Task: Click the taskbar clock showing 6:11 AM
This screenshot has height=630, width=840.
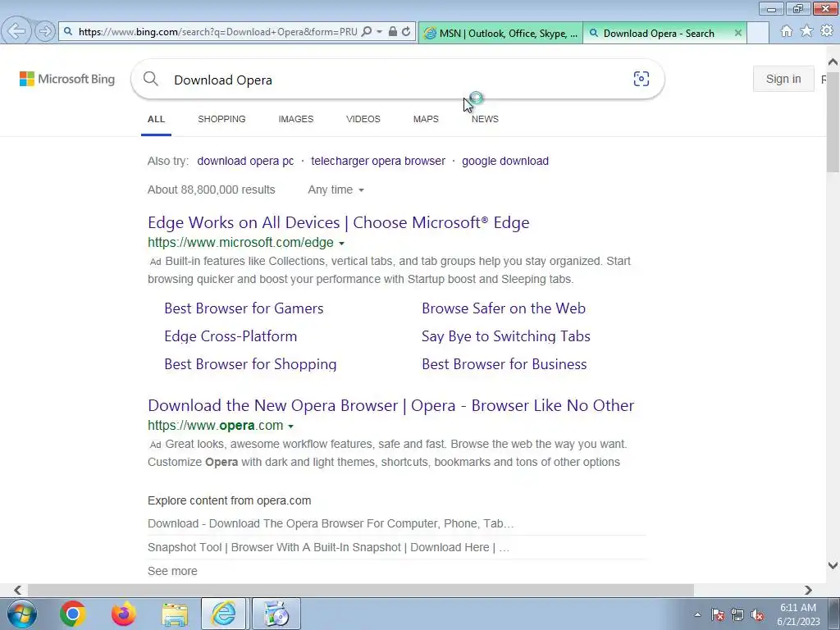Action: [798, 614]
